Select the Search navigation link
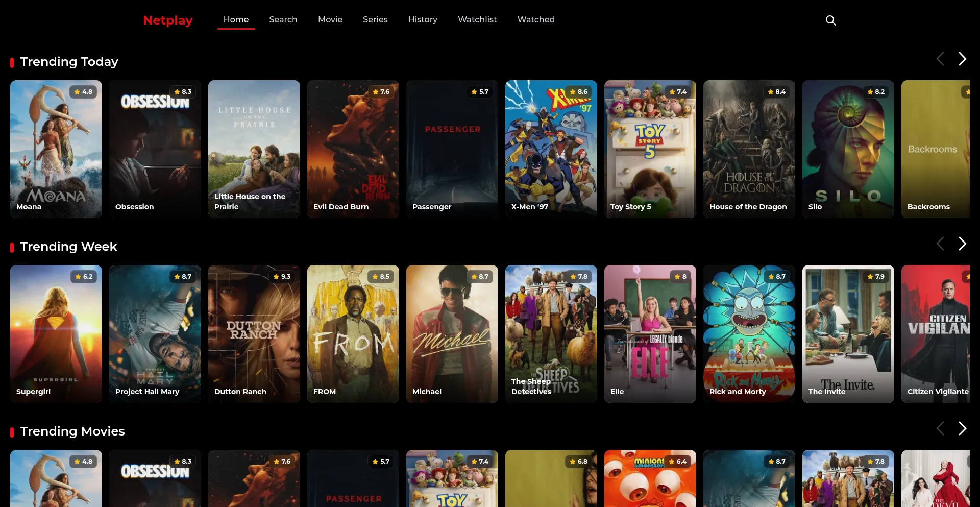 283,19
